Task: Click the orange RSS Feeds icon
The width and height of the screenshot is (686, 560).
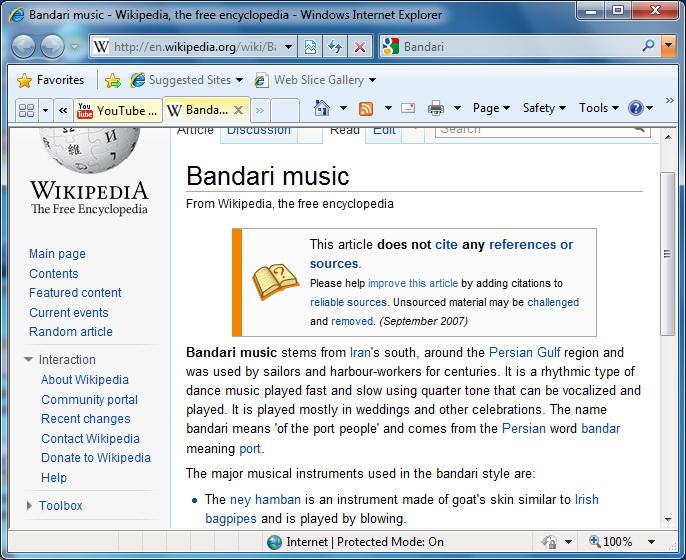Action: click(366, 108)
